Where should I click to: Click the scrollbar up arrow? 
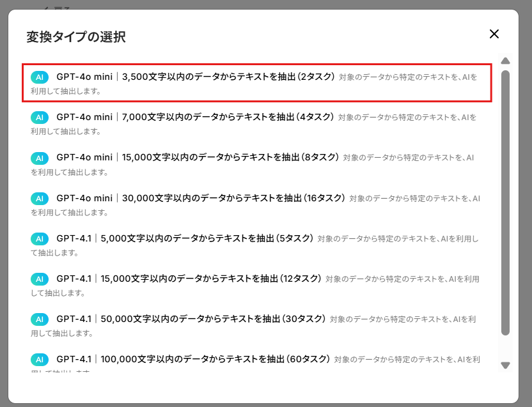506,61
